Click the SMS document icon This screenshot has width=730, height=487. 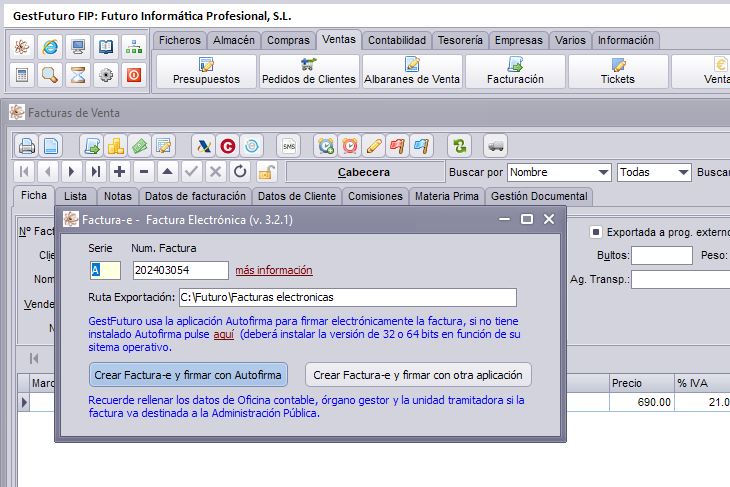(289, 146)
